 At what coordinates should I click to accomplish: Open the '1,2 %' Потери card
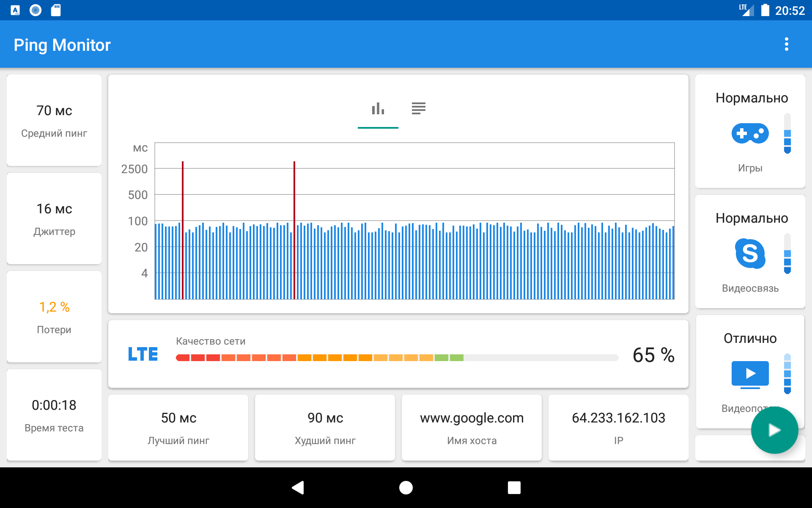[x=54, y=317]
